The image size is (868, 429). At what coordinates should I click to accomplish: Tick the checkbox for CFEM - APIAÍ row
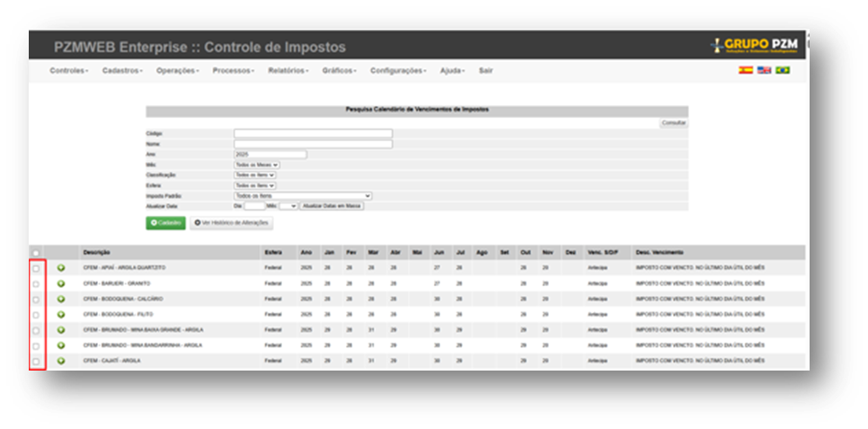[x=36, y=268]
